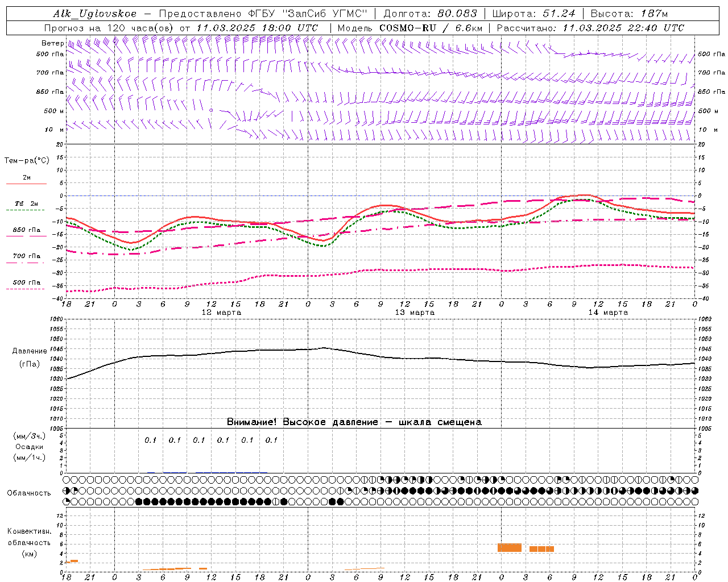Image resolution: width=728 pixels, height=582 pixels.
Task: Click warning Внимание! Высокое давление — шкала смещена
Action: (354, 422)
